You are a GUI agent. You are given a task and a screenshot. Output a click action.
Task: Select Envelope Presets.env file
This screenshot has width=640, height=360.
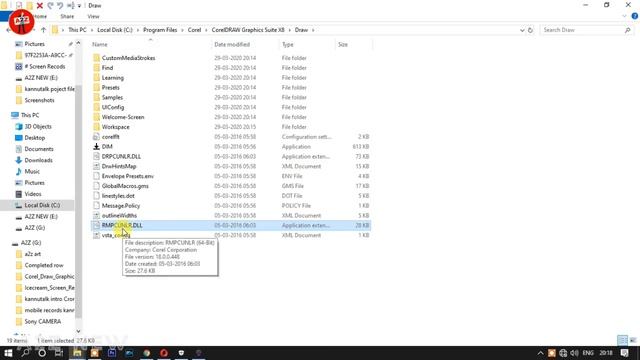[x=128, y=176]
